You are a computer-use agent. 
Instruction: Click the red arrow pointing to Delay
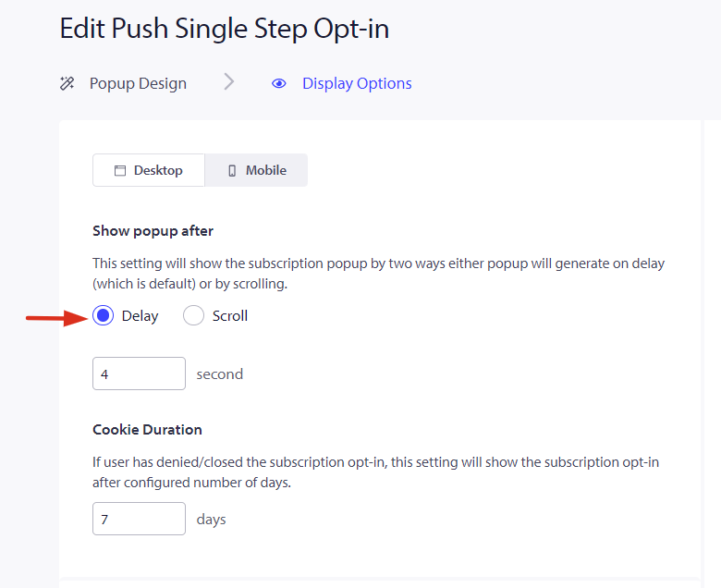pos(55,318)
